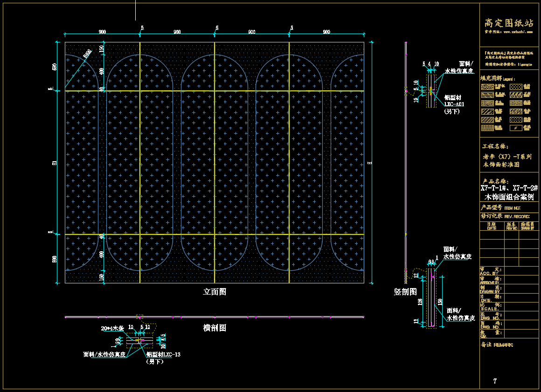Click the 立面图 elevation view title
Viewport: 541px width, 392px height.
[x=215, y=292]
